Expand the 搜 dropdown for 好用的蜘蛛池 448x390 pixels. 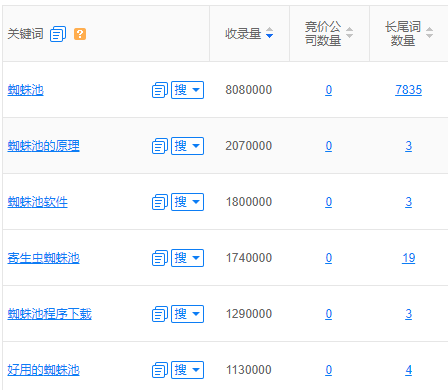[x=187, y=370]
